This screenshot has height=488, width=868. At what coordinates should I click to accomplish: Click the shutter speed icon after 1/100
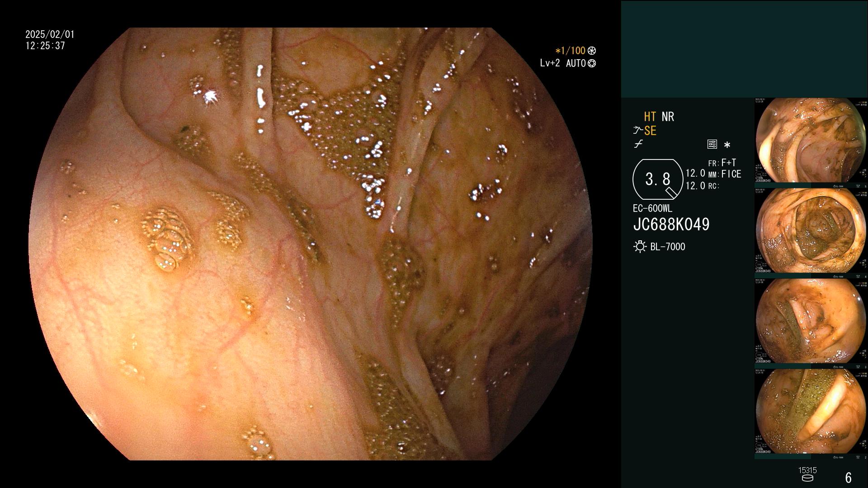click(x=592, y=51)
